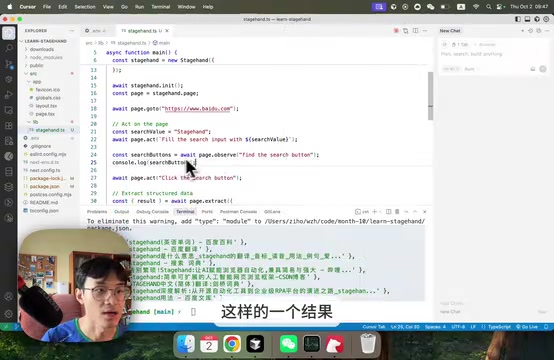This screenshot has width=554, height=360.
Task: Click the chat prompt input field
Action: [x=494, y=54]
